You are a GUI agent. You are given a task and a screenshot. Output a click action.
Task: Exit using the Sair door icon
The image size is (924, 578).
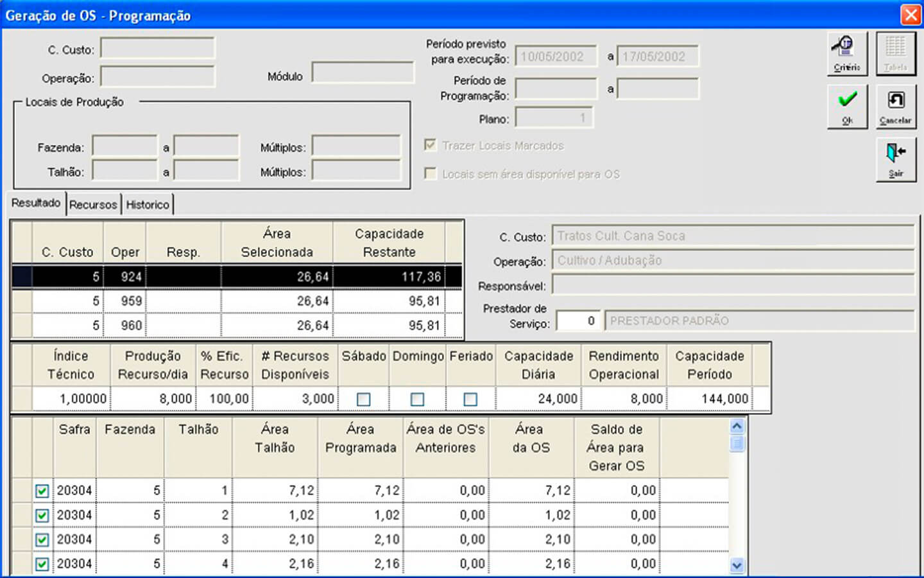pos(895,160)
